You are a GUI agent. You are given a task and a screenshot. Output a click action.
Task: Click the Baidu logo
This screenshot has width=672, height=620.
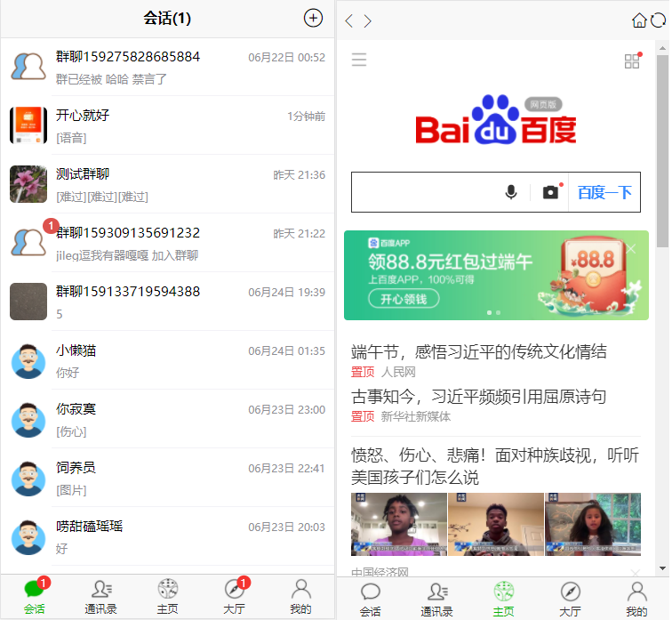[497, 120]
